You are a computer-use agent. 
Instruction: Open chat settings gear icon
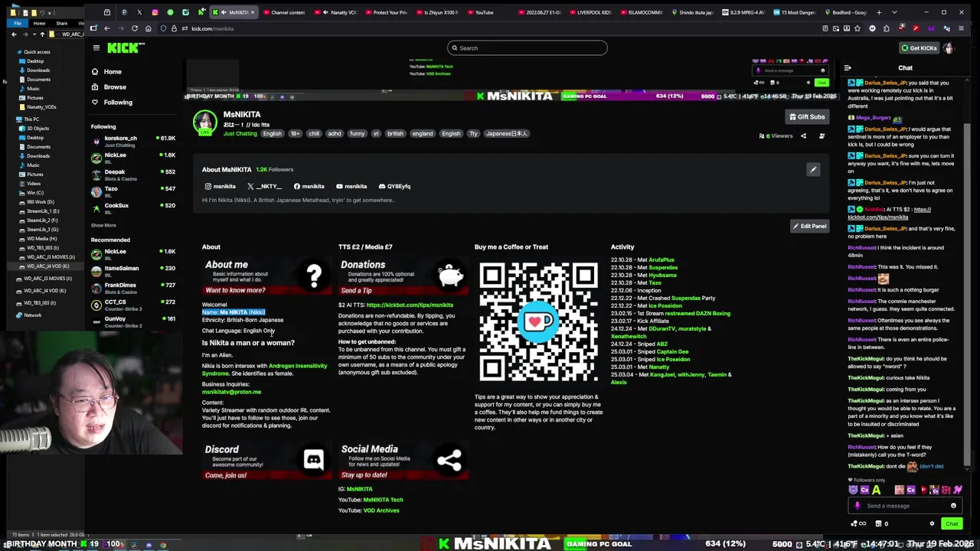[932, 523]
